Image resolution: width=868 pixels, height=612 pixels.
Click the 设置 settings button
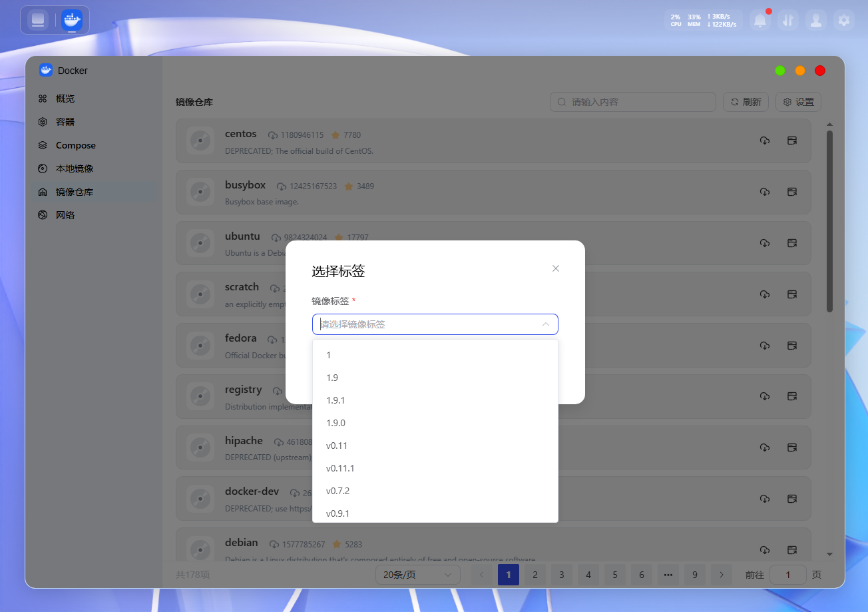[799, 102]
